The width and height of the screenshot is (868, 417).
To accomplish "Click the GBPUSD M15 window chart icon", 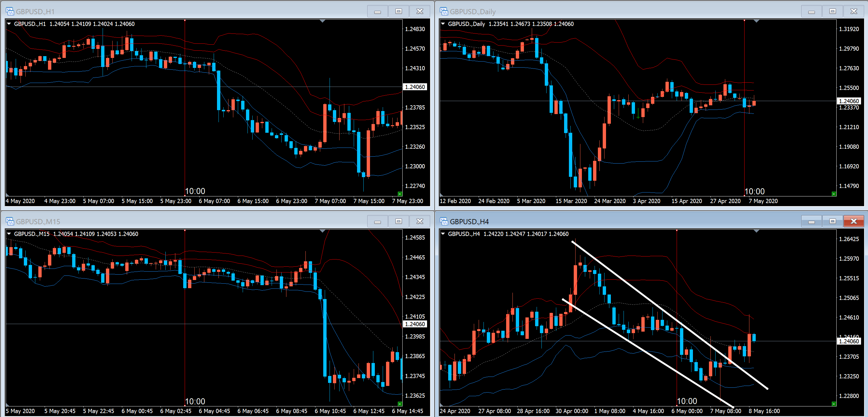I will 10,221.
